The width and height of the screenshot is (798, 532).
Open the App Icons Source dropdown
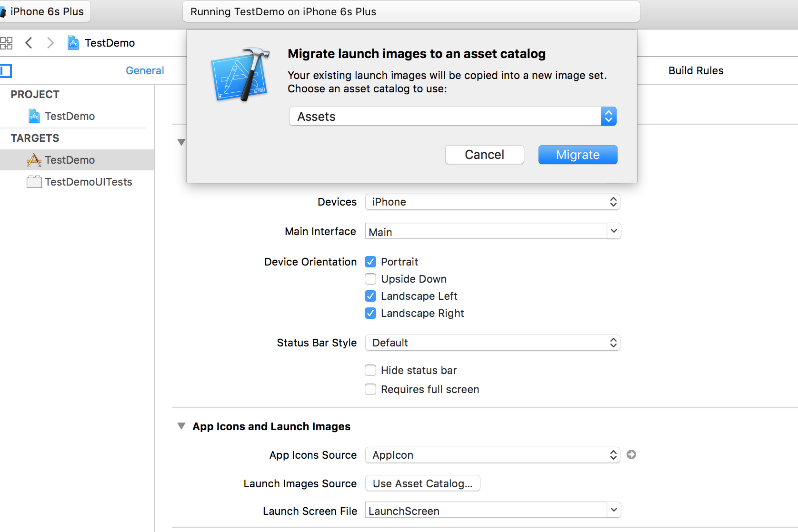coord(493,455)
